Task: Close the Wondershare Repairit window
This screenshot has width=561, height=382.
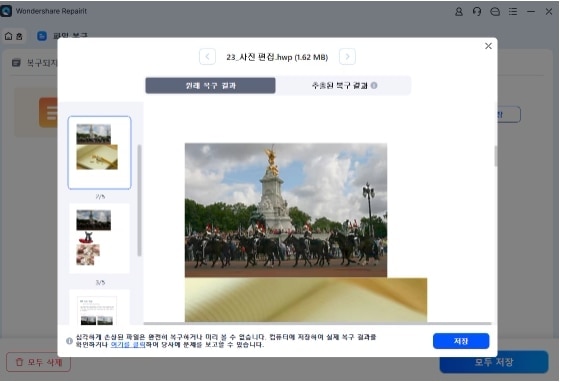Action: click(549, 12)
